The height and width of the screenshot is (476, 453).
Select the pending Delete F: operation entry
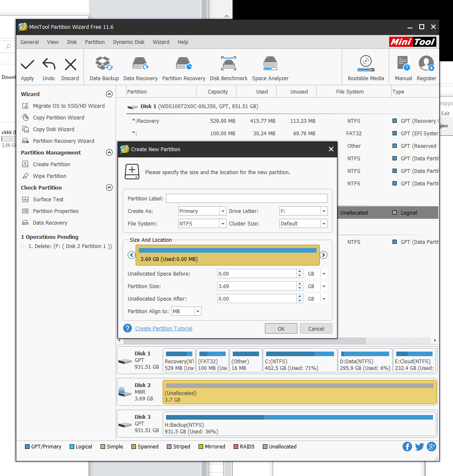[x=70, y=246]
